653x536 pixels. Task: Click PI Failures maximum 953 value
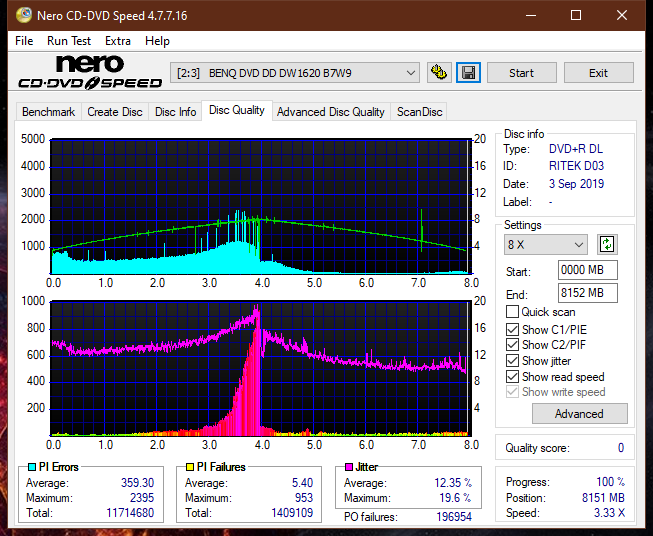304,498
